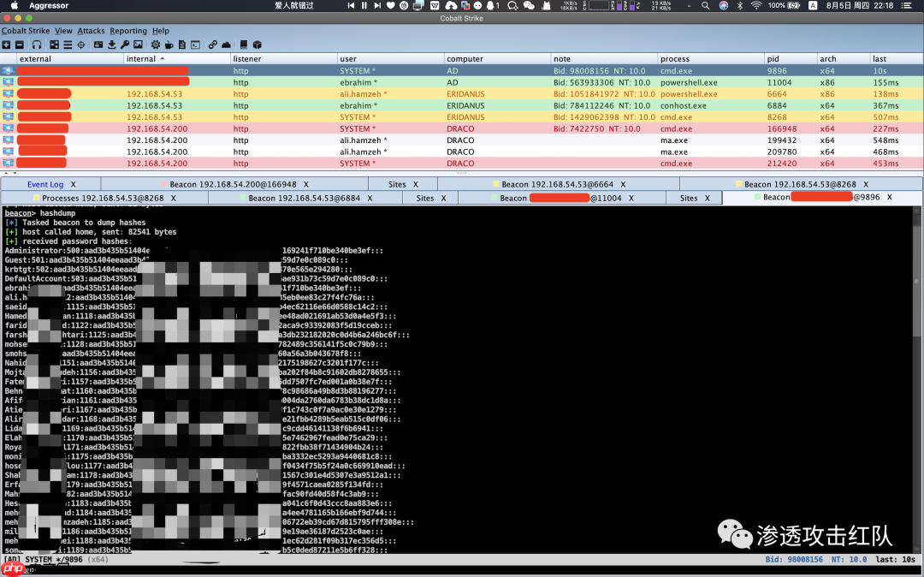Switch to Beacon 192.168.54.200@166948 tab

pos(233,184)
